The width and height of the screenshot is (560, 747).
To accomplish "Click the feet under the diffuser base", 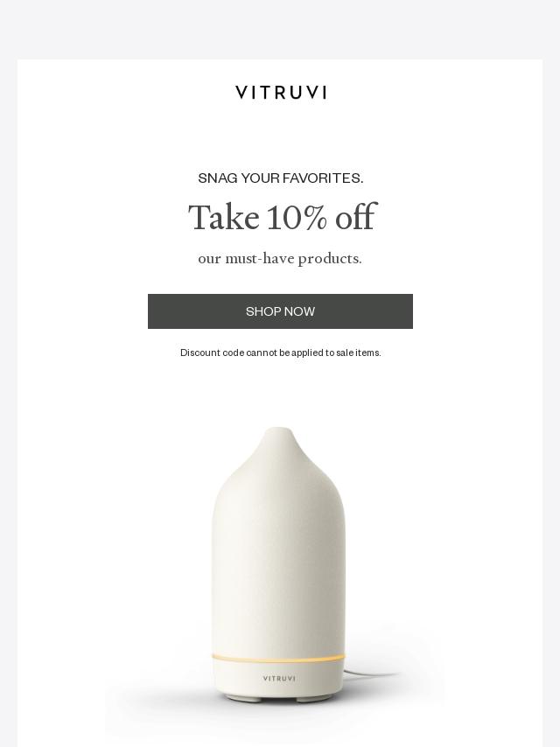I will pos(279,700).
